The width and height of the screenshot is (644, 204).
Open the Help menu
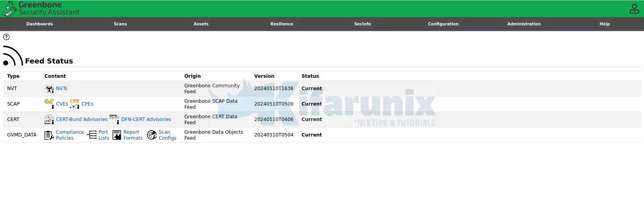click(605, 24)
